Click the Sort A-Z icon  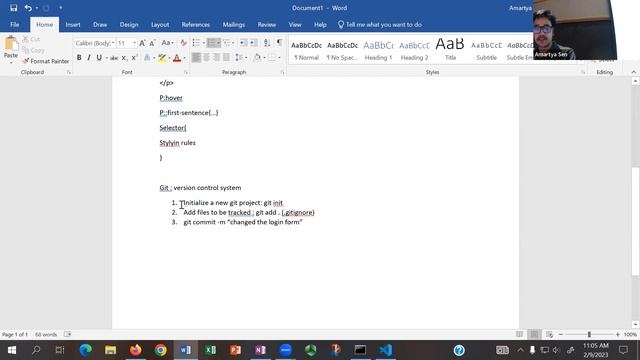tap(267, 43)
